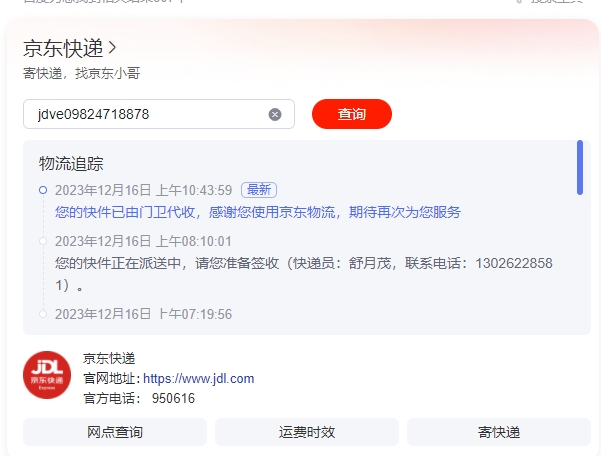
Task: Click the 物流追踪 heading
Action: pos(71,164)
